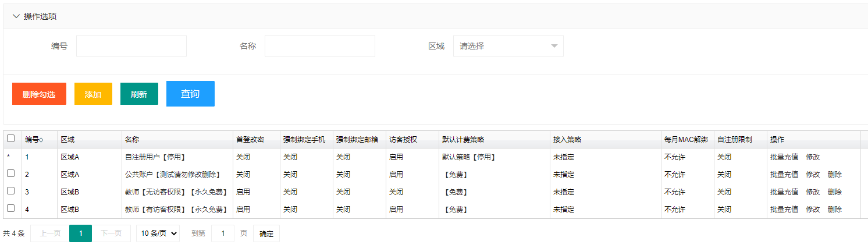Click 批量充值 for 教师【有访客权限】 row
This screenshot has width=868, height=248.
[x=784, y=210]
